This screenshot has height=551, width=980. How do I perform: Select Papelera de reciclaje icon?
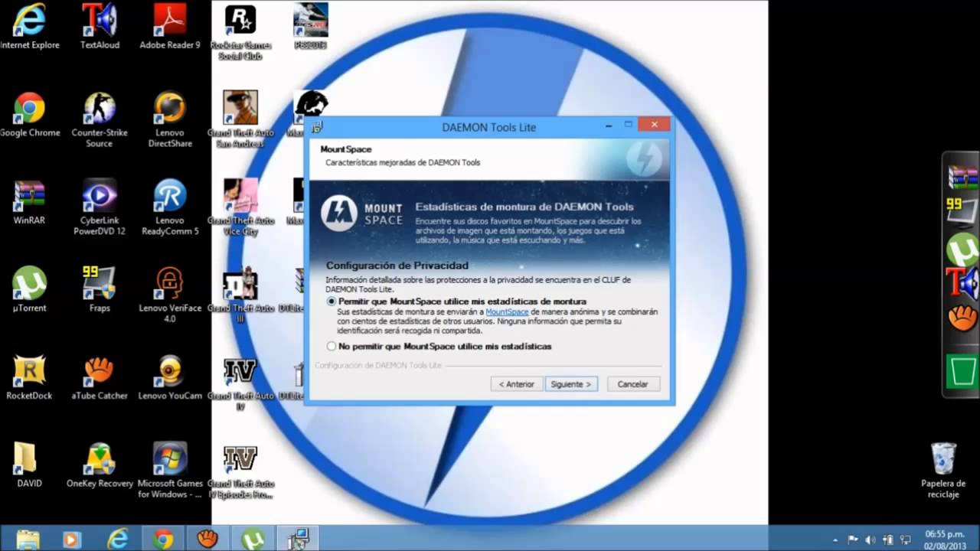click(x=943, y=470)
